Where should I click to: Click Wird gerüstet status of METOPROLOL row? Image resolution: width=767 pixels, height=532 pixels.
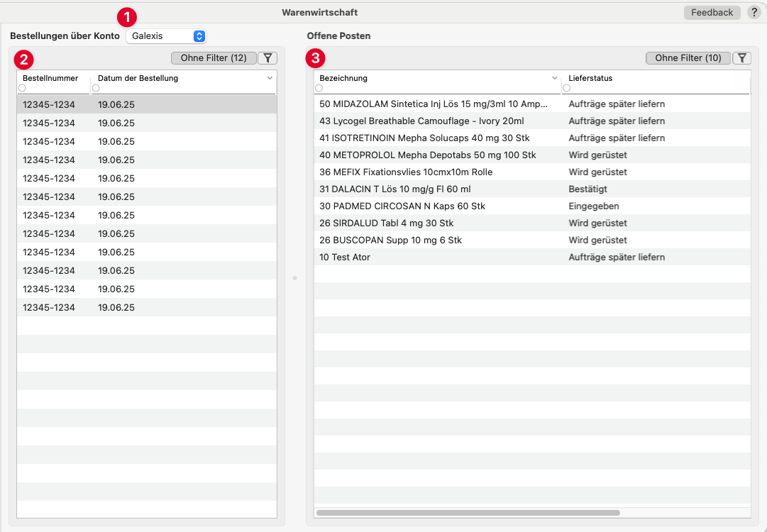(597, 155)
